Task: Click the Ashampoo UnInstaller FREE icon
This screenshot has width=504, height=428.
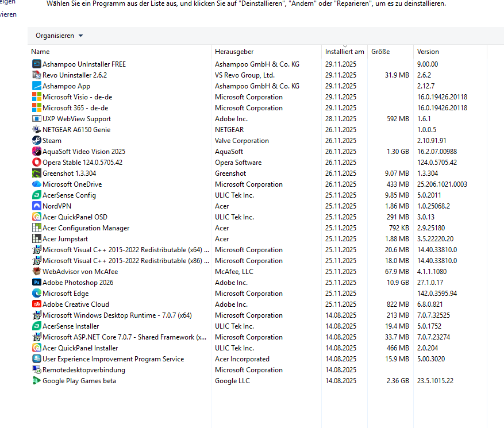Action: pos(37,64)
